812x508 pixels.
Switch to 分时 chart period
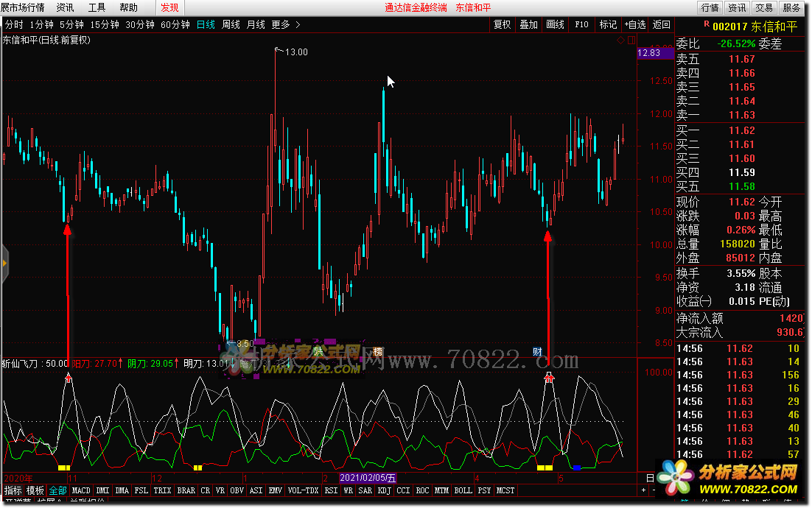click(14, 24)
